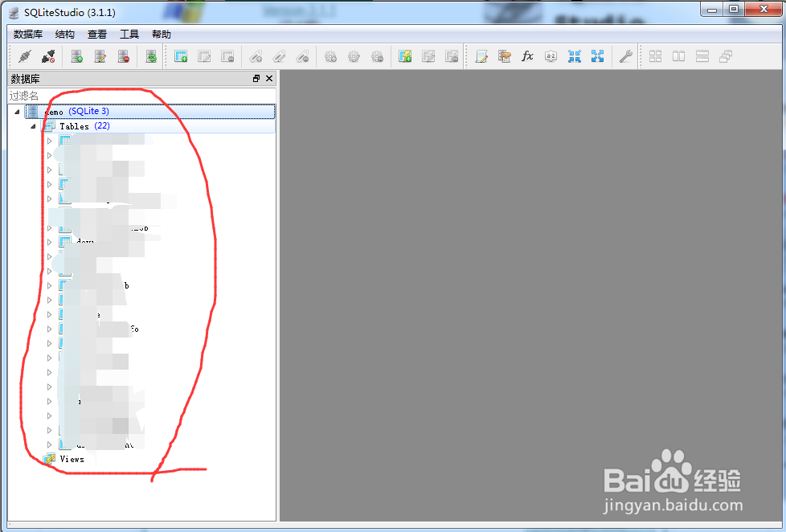Click the grayed Delete view icon
This screenshot has height=532, width=786.
pyautogui.click(x=452, y=56)
